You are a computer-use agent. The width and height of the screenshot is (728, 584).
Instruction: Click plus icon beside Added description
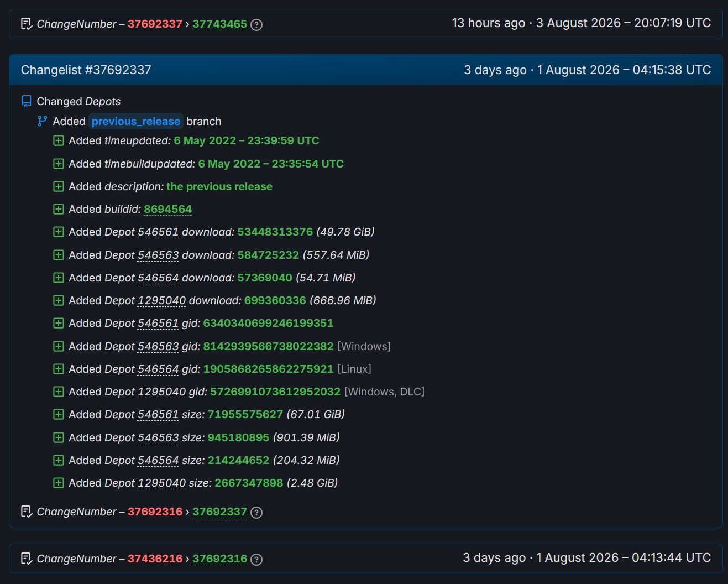pos(59,186)
